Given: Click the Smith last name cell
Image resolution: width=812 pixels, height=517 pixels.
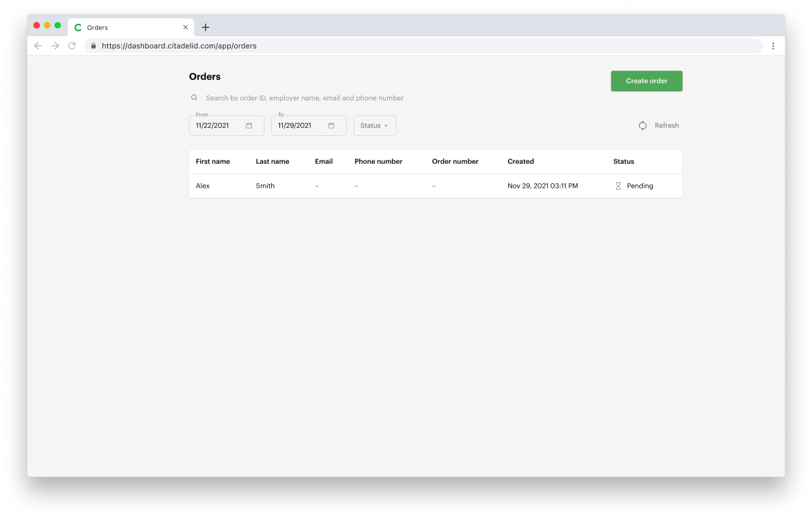Looking at the screenshot, I should [x=265, y=186].
